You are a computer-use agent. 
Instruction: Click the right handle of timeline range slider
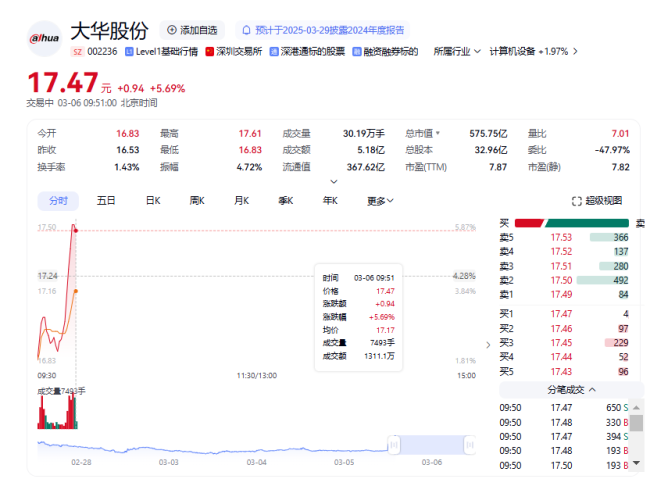pyautogui.click(x=470, y=445)
